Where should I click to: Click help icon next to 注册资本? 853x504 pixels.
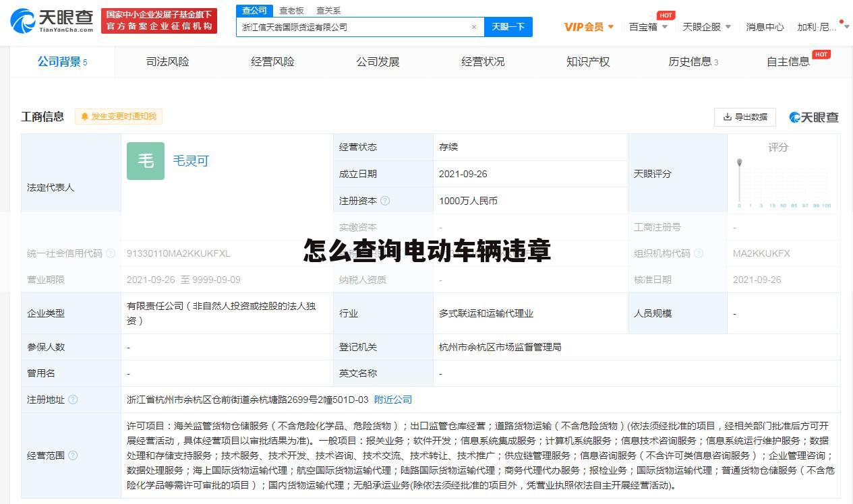pyautogui.click(x=385, y=201)
